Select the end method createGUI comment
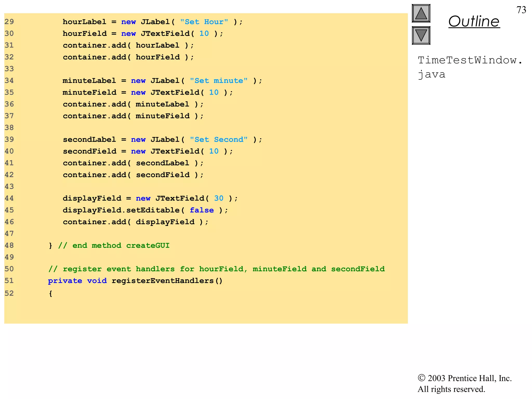 [114, 245]
